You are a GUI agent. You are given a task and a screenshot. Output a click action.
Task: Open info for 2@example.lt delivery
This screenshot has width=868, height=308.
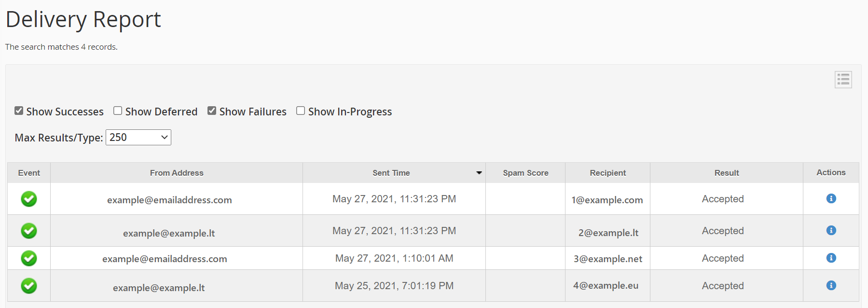(831, 230)
